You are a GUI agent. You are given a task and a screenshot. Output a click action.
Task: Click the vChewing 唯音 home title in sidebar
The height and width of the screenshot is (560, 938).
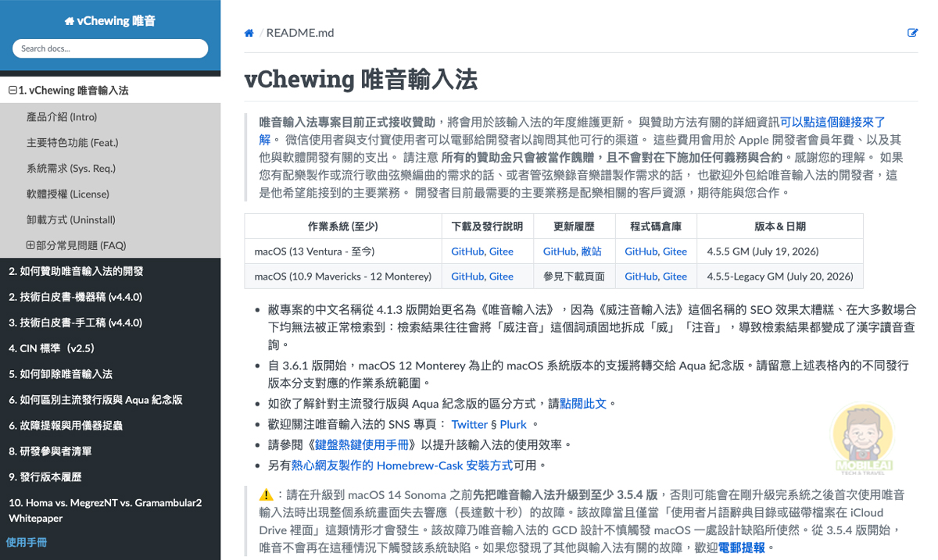(110, 21)
